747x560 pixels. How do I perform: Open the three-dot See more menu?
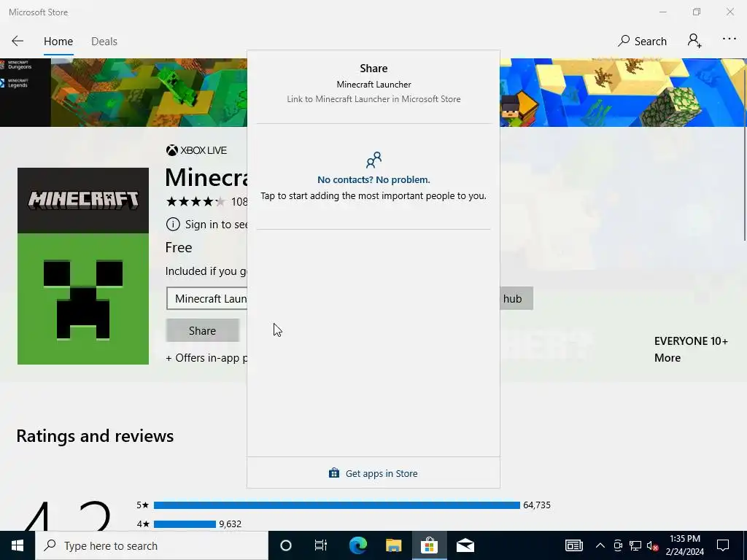pyautogui.click(x=729, y=39)
